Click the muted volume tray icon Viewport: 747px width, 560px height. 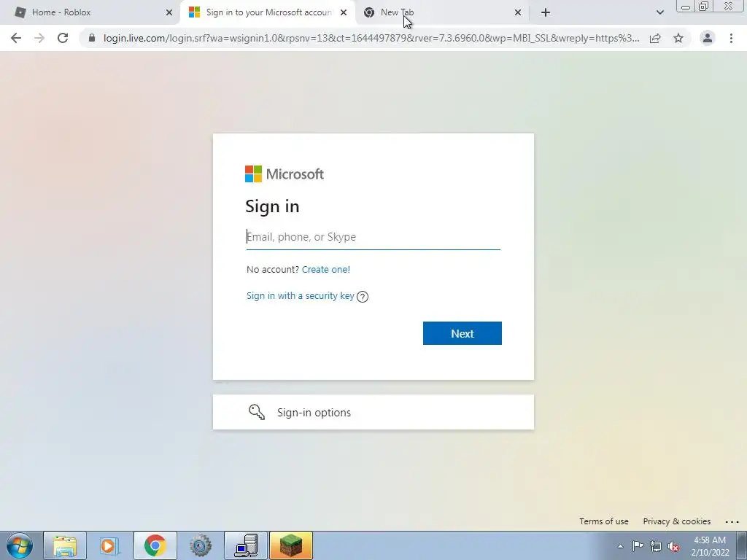pos(673,546)
